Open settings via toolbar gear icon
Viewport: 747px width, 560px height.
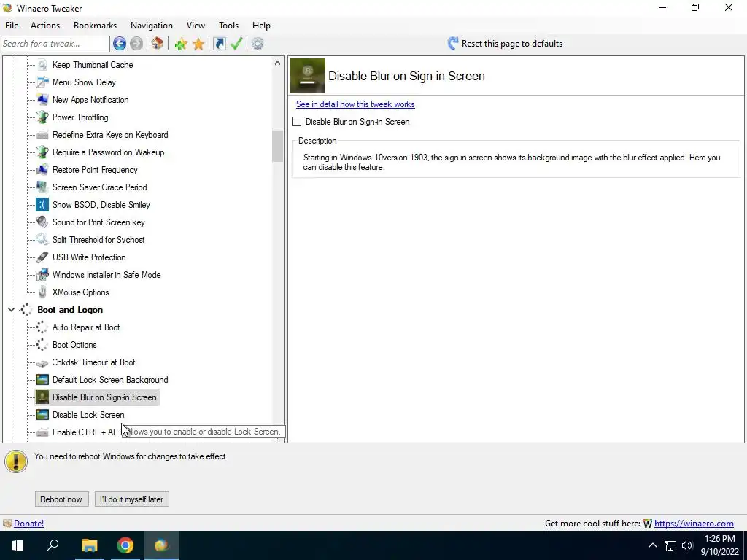pyautogui.click(x=258, y=44)
